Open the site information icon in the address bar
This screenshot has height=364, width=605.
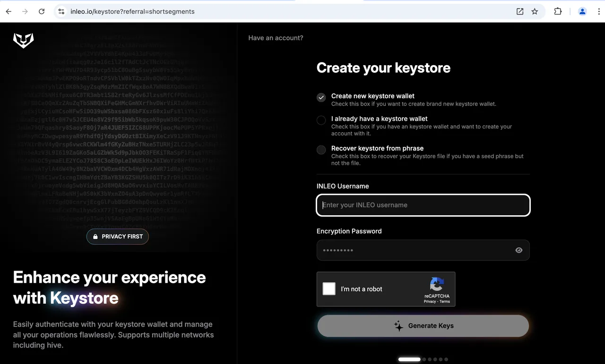[61, 11]
